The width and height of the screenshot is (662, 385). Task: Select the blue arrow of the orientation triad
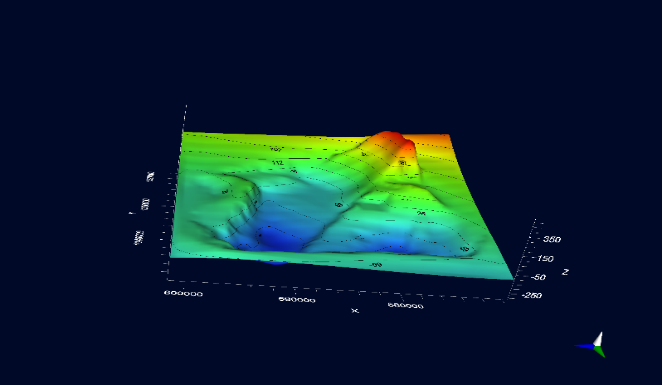point(584,346)
